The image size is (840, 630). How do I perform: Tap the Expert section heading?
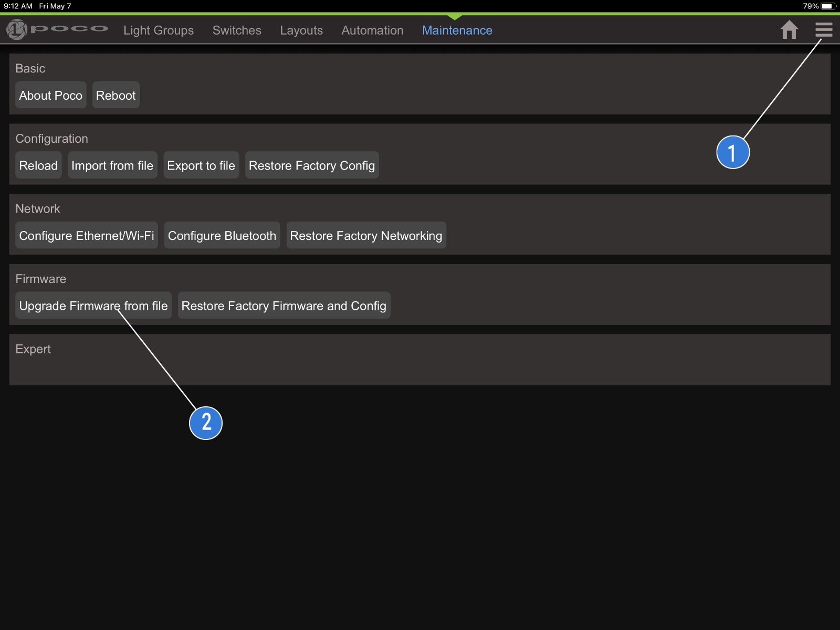click(x=33, y=349)
